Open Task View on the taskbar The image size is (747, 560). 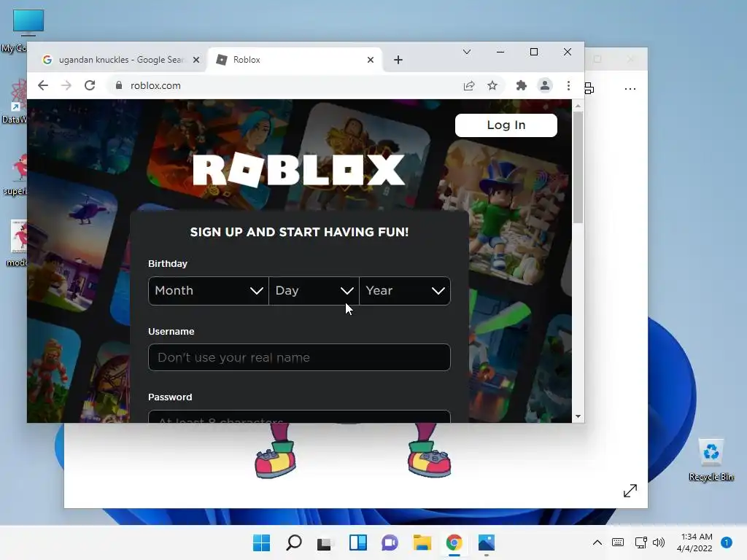click(x=325, y=542)
